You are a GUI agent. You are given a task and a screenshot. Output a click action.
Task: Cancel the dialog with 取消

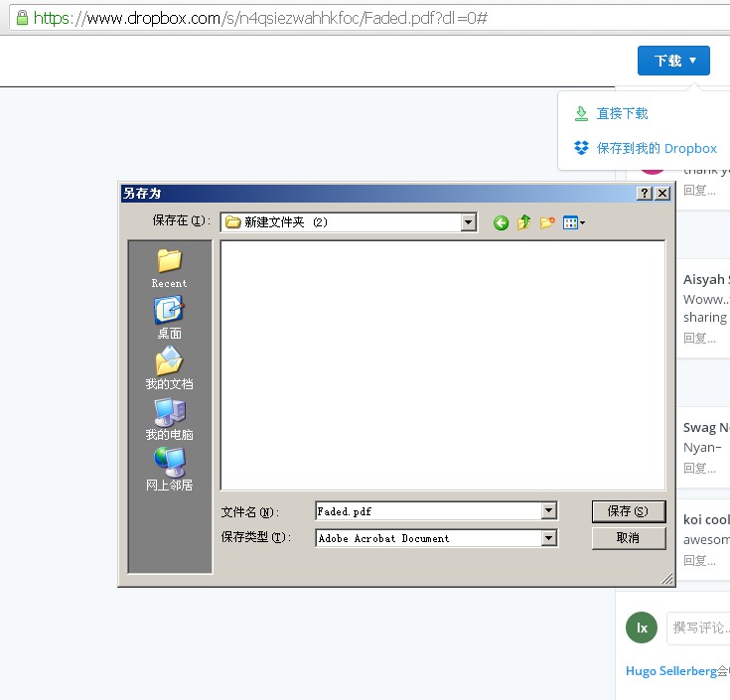628,538
